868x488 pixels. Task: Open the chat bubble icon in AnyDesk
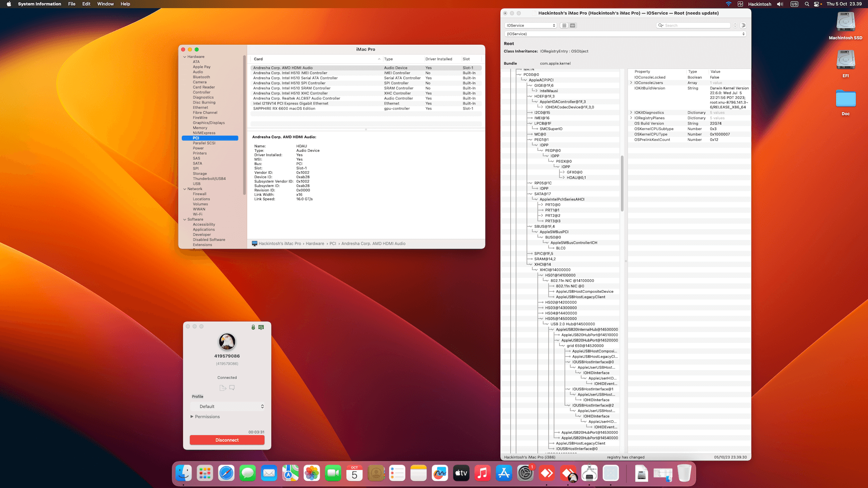coord(232,388)
